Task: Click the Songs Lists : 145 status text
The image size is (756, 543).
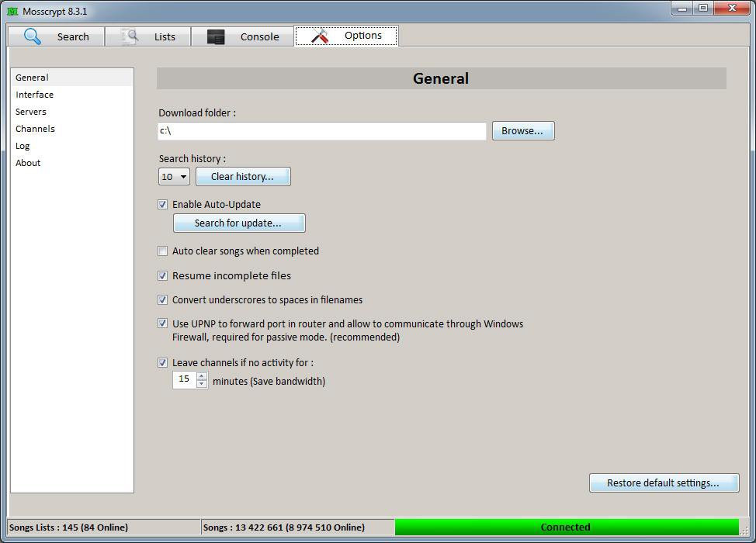Action: (68, 527)
